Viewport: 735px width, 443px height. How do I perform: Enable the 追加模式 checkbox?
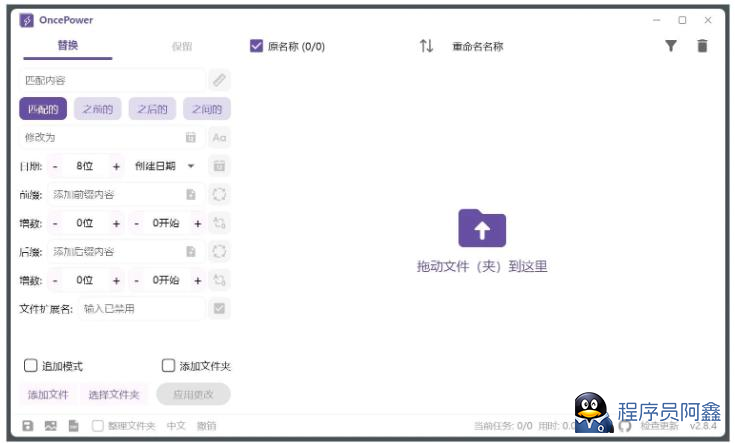pyautogui.click(x=30, y=366)
